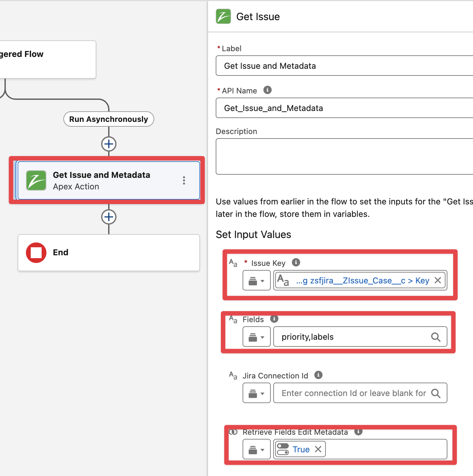The image size is (473, 476).
Task: Edit the Label field Get Issue and Metadata
Action: click(344, 66)
